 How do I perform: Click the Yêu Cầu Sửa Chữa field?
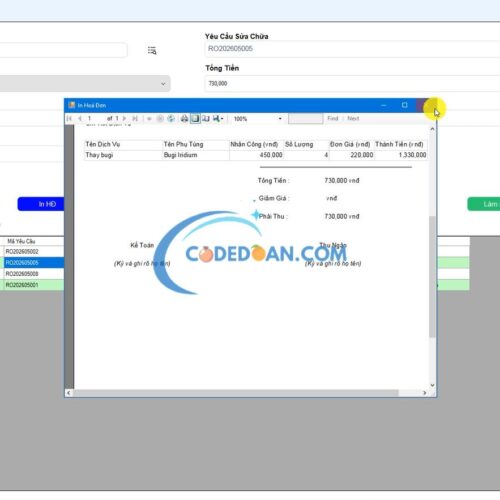point(352,49)
